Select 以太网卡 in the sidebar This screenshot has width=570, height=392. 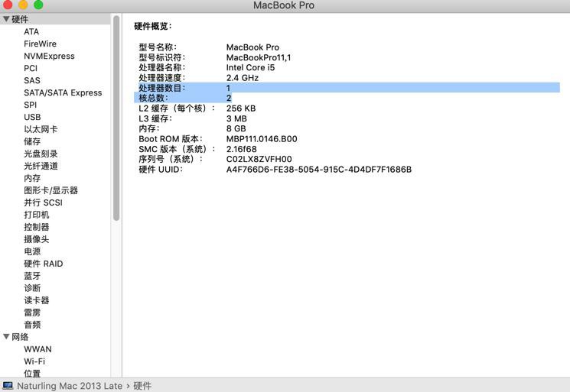(x=41, y=129)
